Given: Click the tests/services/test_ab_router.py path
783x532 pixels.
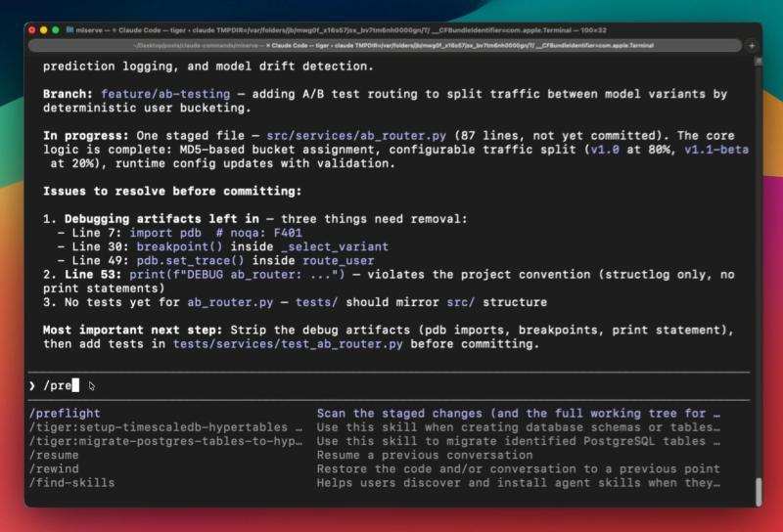Looking at the screenshot, I should [x=287, y=344].
